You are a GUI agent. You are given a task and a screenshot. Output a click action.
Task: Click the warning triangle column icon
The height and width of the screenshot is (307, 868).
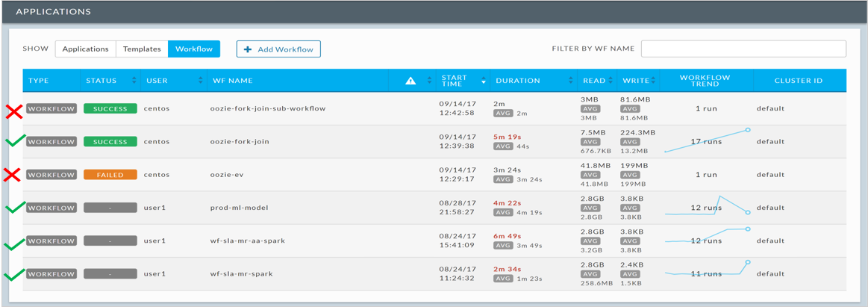point(410,81)
